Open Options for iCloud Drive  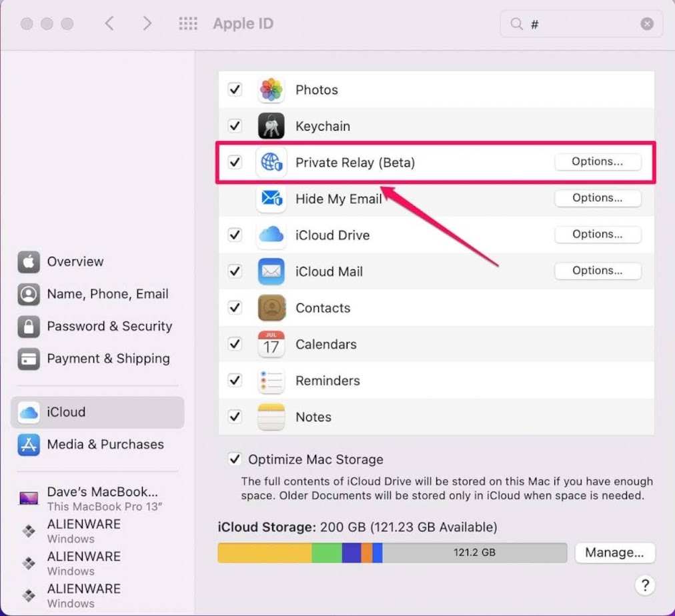point(598,235)
